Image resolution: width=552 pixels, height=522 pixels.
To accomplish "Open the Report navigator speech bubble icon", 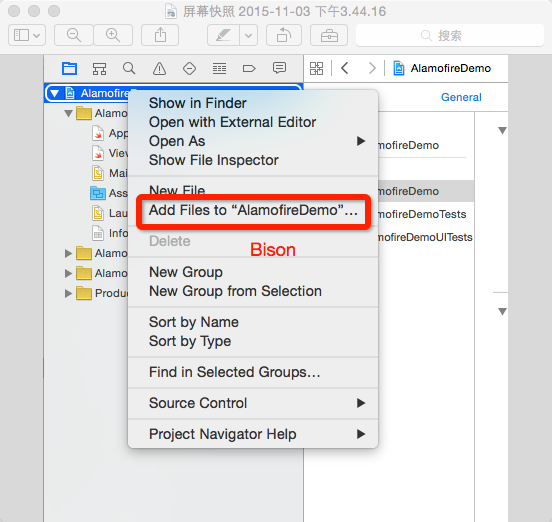I will pos(279,68).
